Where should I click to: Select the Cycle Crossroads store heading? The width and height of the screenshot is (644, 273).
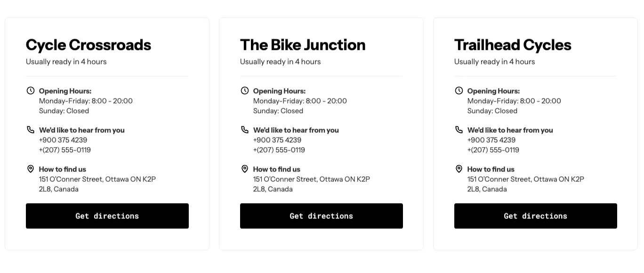(x=89, y=45)
